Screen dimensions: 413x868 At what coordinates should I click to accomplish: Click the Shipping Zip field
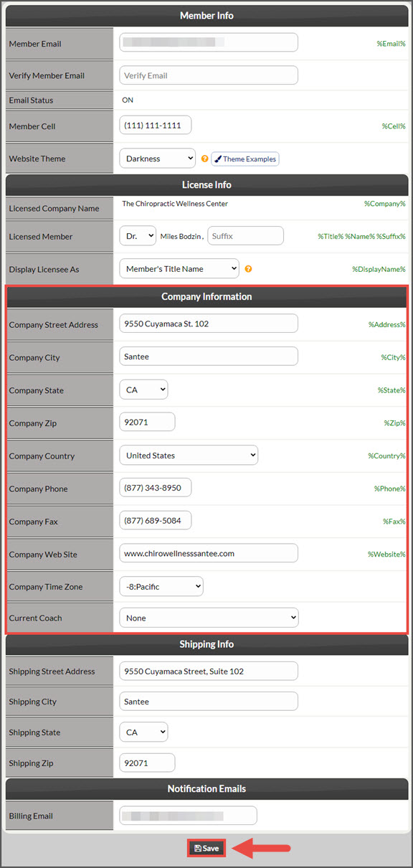147,763
